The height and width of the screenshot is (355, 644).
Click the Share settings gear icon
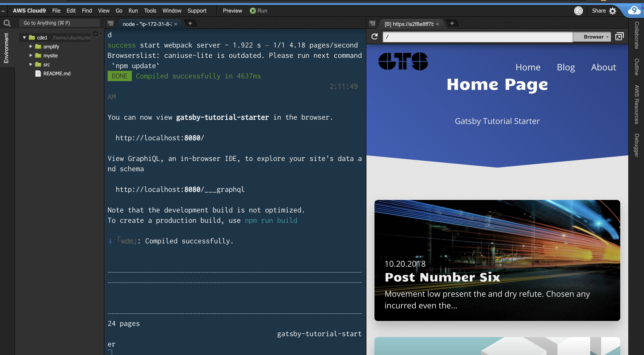coord(612,10)
